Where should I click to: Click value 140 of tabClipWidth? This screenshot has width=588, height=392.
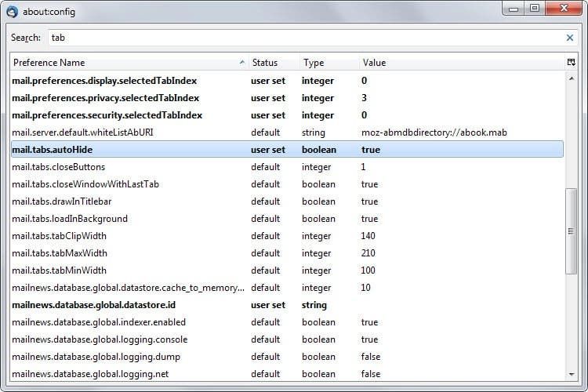[x=368, y=236]
